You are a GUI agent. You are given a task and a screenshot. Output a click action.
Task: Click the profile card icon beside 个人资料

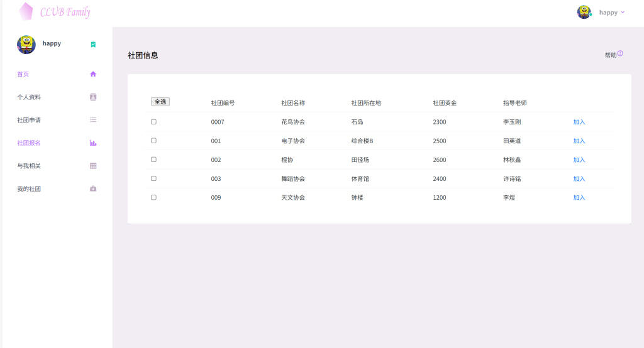tap(93, 97)
